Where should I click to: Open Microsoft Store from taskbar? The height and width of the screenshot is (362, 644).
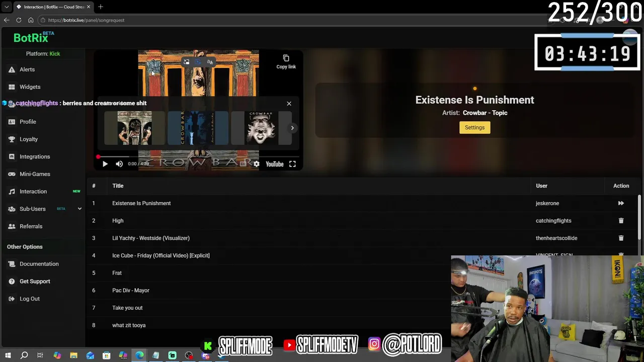(x=106, y=355)
